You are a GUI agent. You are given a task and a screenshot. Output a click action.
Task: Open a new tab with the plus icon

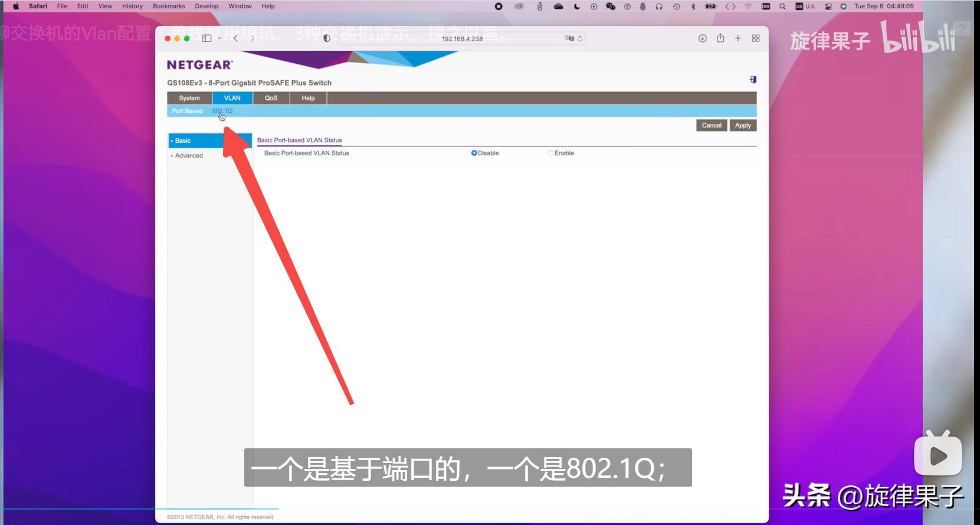(738, 38)
